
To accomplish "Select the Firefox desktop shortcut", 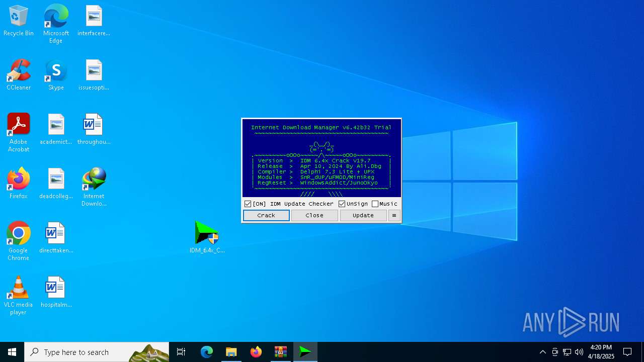I will [19, 184].
